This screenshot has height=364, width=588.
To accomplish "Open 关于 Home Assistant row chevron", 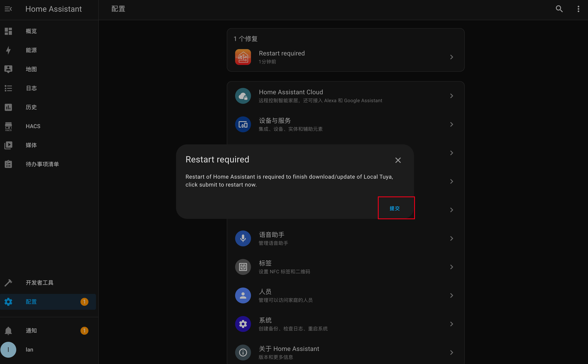I will coord(452,353).
